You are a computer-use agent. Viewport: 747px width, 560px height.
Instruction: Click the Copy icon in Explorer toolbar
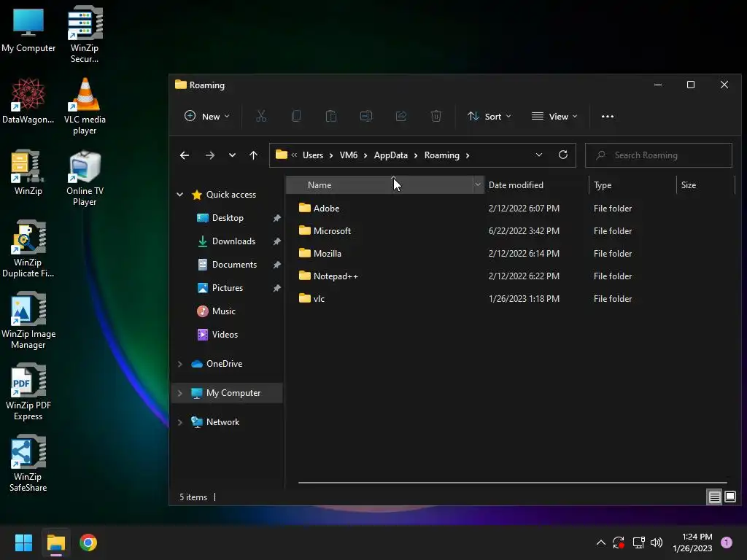[x=296, y=116]
